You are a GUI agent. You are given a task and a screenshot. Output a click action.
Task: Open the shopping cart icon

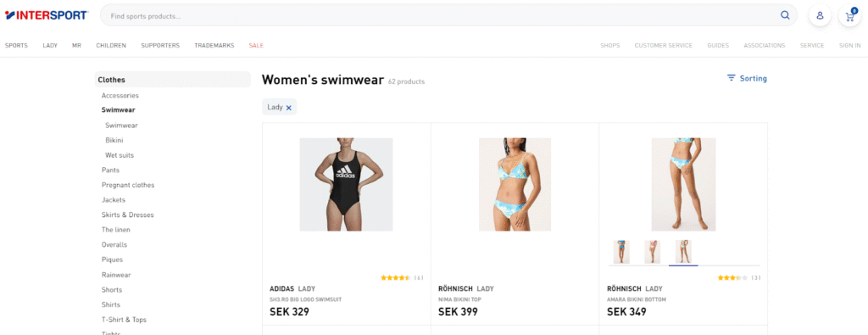pos(849,15)
